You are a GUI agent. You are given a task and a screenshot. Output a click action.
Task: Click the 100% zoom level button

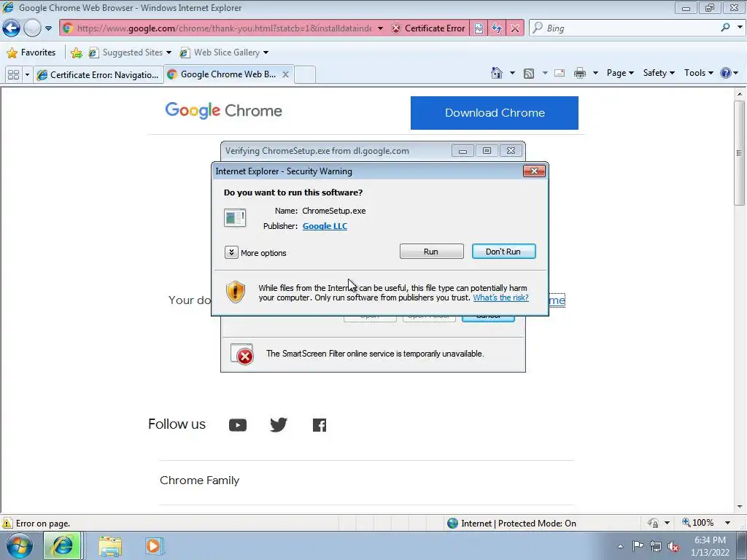click(697, 523)
